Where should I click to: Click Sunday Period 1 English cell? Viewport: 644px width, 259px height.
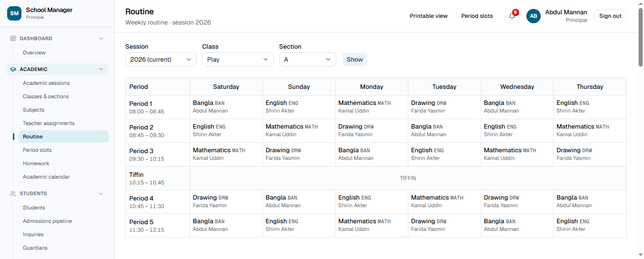point(299,107)
